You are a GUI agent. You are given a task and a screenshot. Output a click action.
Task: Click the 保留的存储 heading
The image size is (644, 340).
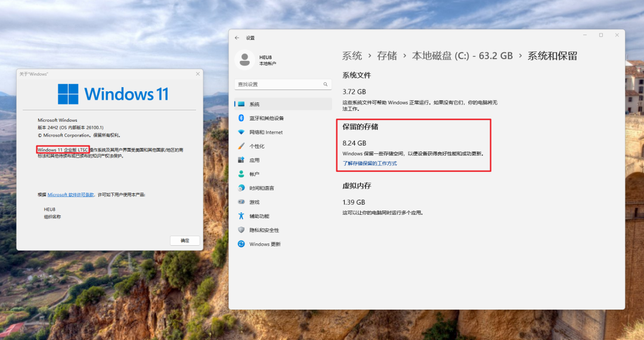click(360, 127)
